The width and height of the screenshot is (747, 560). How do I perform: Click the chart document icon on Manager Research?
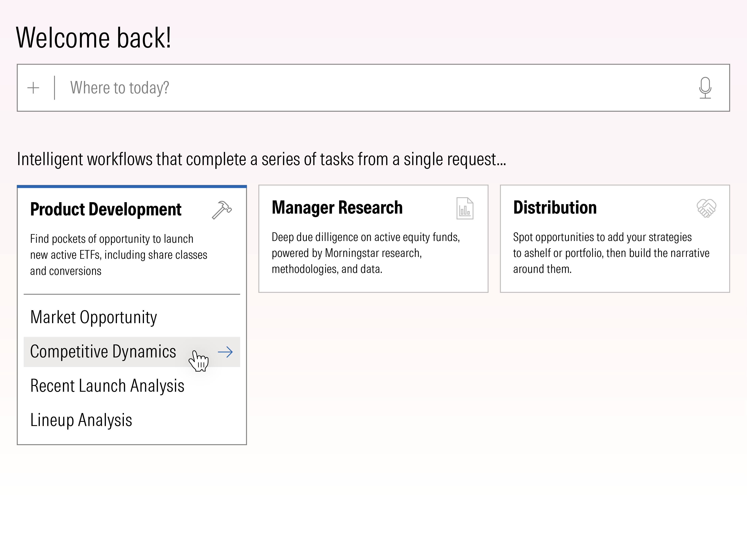[x=465, y=208]
